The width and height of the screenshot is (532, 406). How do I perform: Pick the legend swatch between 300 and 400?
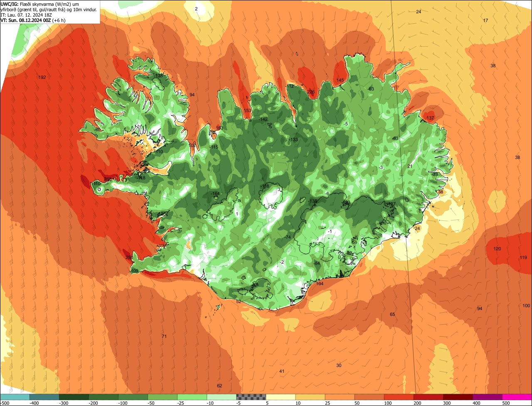point(458,397)
